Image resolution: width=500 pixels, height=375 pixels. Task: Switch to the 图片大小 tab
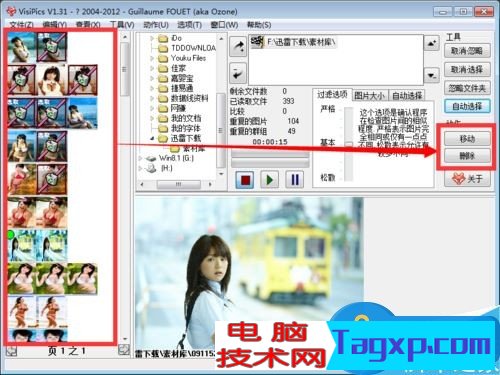369,96
